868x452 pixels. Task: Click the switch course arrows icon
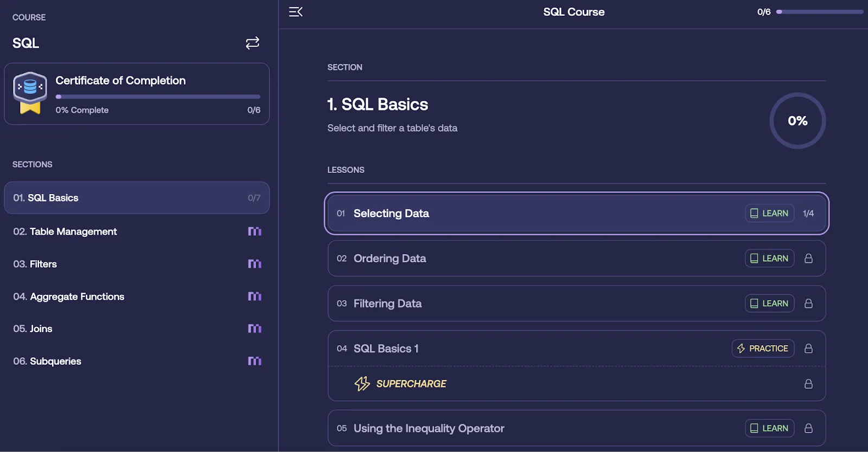tap(252, 43)
